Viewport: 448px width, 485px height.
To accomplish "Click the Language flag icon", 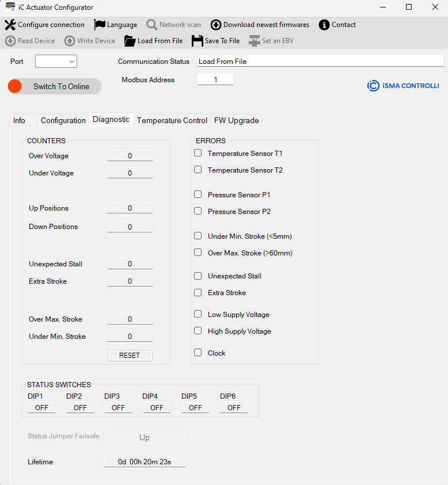I will point(100,25).
